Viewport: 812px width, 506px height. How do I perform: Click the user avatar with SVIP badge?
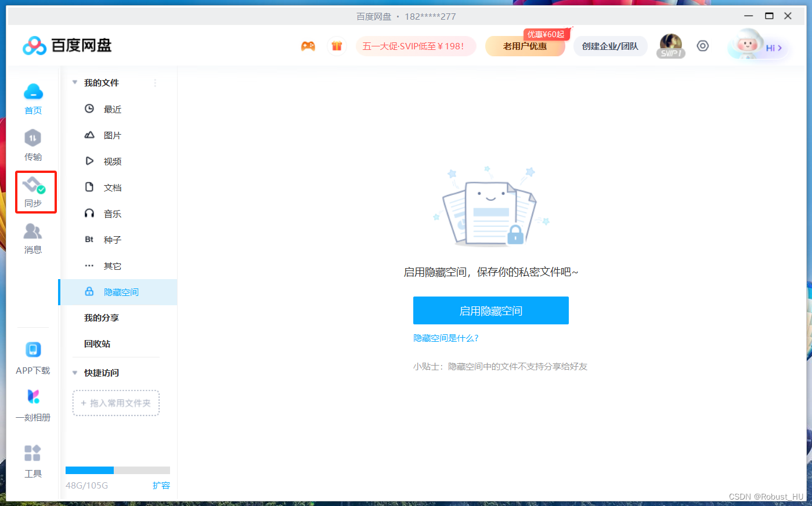(671, 46)
